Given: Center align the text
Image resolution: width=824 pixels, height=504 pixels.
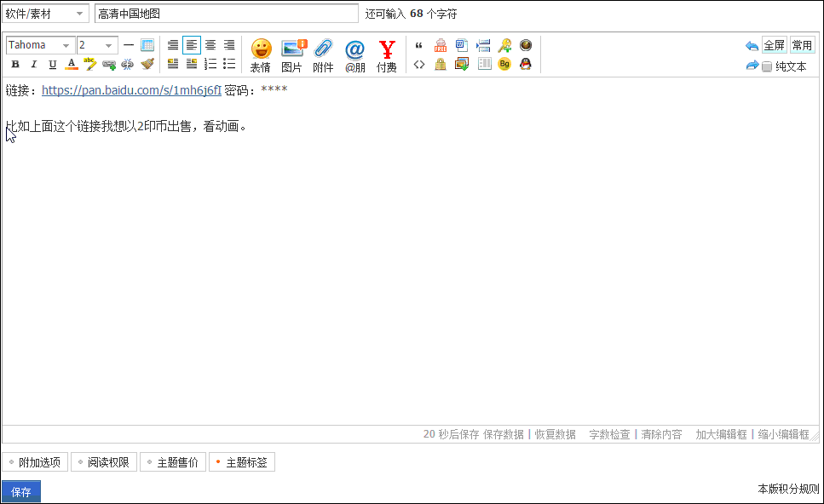Looking at the screenshot, I should point(210,45).
